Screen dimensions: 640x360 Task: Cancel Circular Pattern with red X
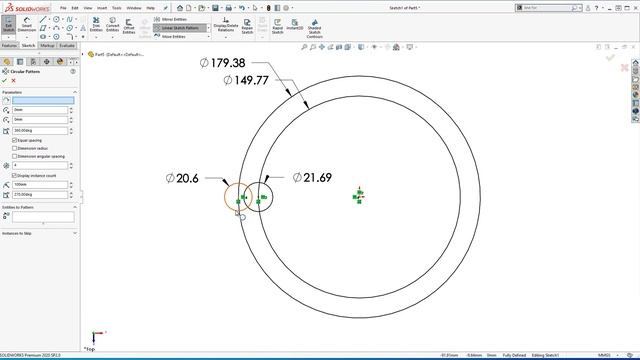click(13, 80)
